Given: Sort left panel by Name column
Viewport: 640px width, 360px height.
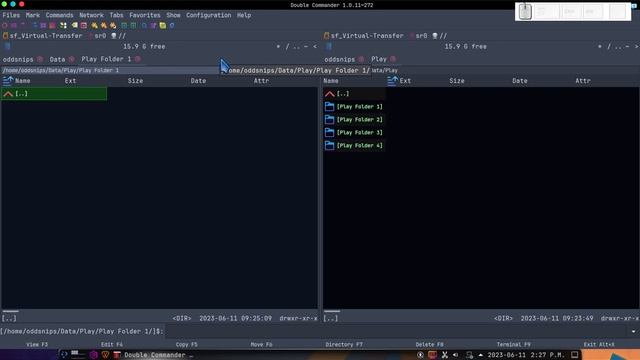Looking at the screenshot, I should [22, 81].
